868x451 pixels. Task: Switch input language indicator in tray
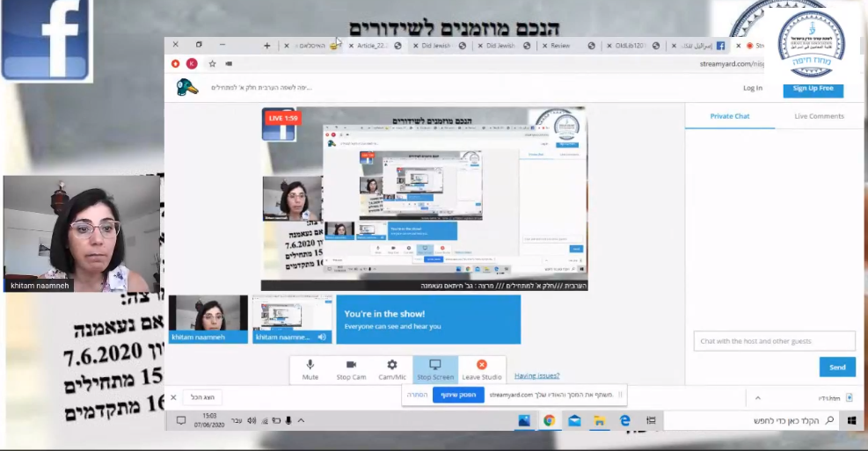(x=237, y=420)
